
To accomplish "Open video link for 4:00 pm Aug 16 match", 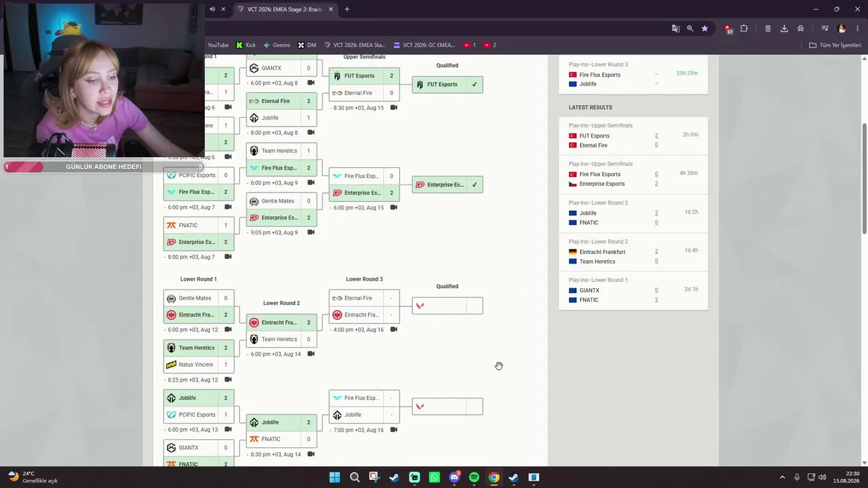I will [394, 329].
